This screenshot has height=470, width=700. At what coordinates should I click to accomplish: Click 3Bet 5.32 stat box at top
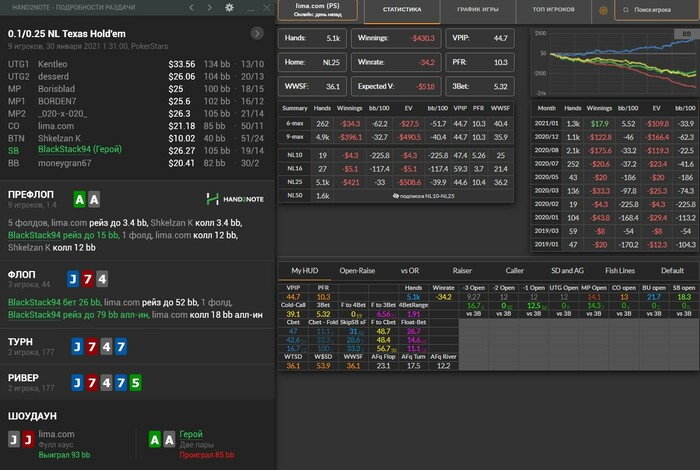pyautogui.click(x=480, y=86)
